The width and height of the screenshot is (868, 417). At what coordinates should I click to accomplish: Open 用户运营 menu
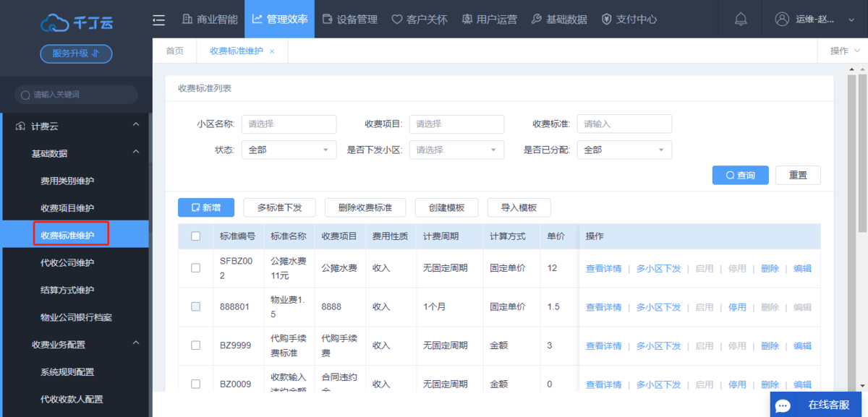coord(490,20)
